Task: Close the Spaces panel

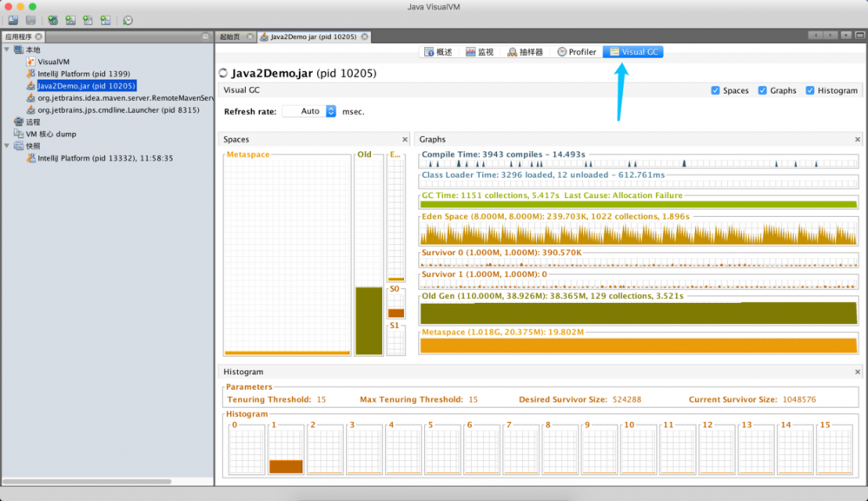Action: (x=405, y=139)
